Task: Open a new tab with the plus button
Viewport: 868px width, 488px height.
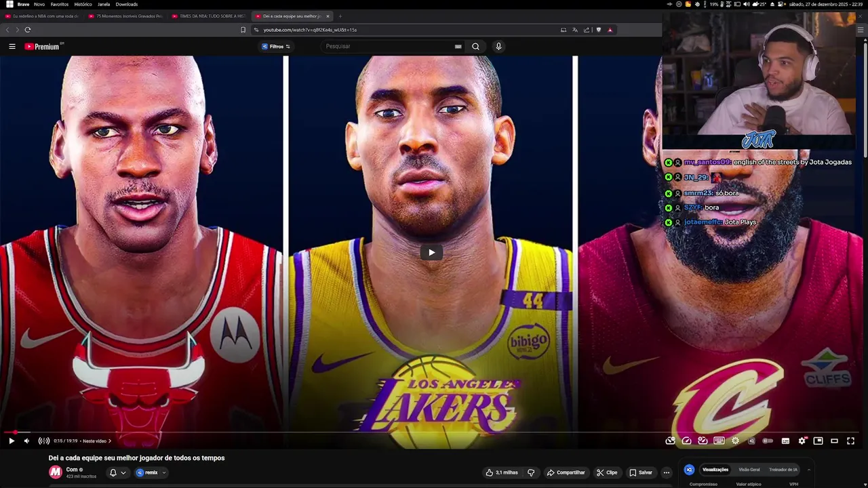Action: [340, 16]
